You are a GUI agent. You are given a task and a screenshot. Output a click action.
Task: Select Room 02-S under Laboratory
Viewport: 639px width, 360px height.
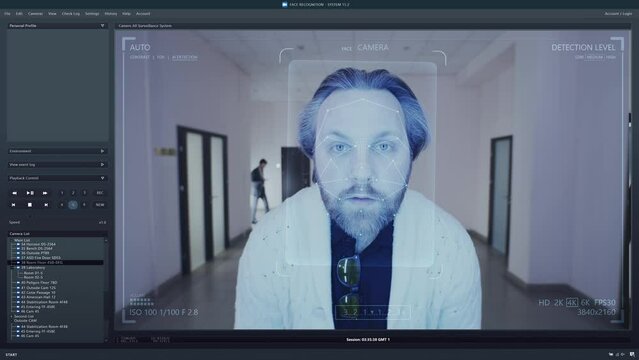click(x=33, y=277)
